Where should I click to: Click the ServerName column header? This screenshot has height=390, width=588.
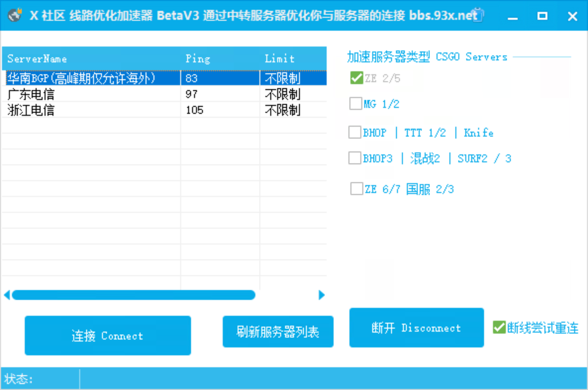tap(37, 59)
